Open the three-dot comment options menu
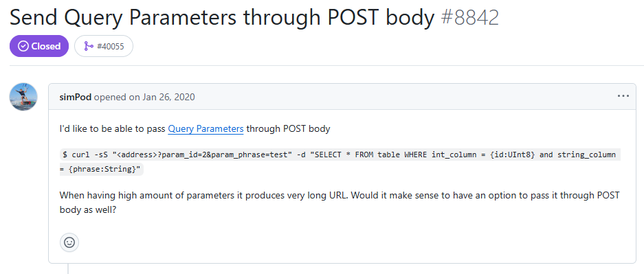 tap(623, 96)
